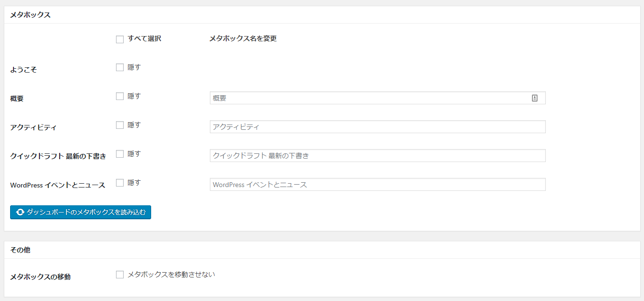
Task: Click the WordPress イベントとニュース row label
Action: click(58, 185)
